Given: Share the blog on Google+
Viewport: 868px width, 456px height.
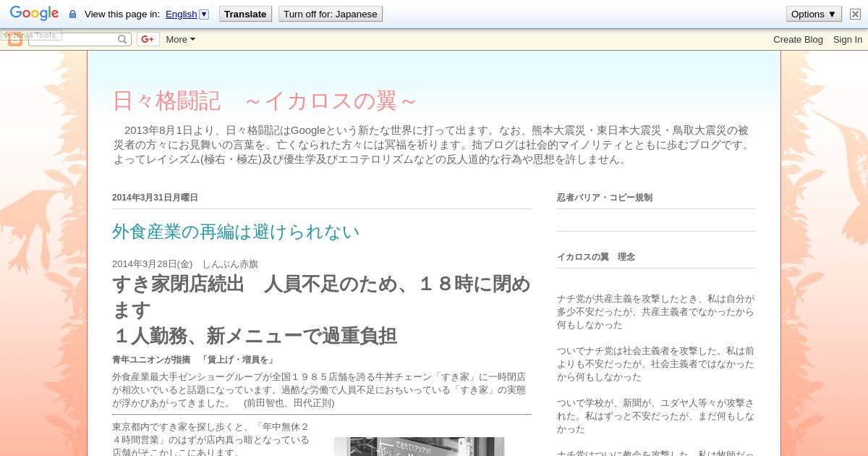Looking at the screenshot, I should [148, 39].
